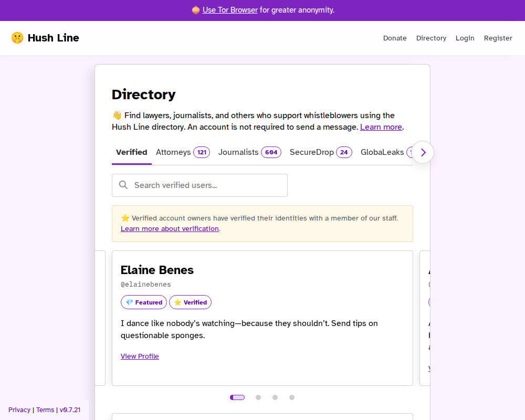Open the Register page
525x420 pixels.
pyautogui.click(x=498, y=38)
